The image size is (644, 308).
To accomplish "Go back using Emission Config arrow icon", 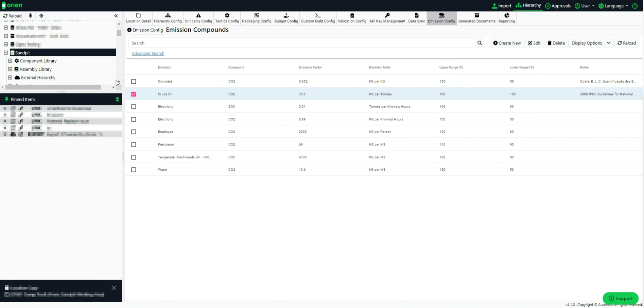I will 129,30.
